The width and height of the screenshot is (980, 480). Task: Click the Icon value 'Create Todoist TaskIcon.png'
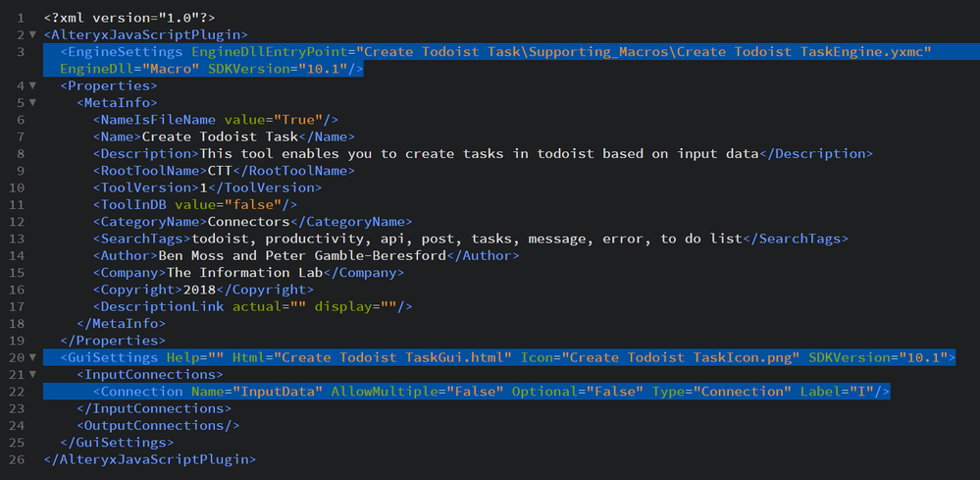681,357
